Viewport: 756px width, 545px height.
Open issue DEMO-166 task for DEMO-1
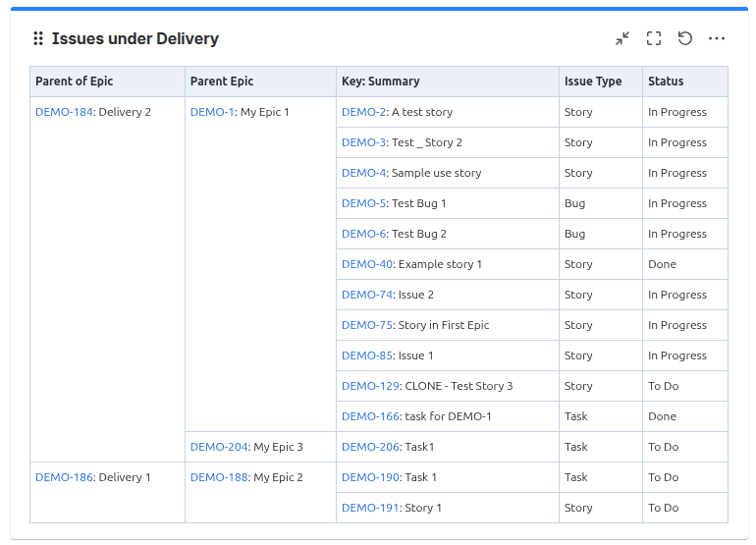370,415
